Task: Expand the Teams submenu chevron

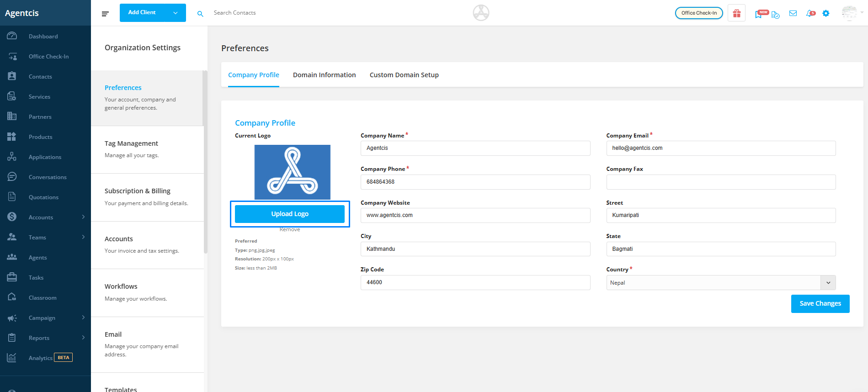Action: [83, 237]
